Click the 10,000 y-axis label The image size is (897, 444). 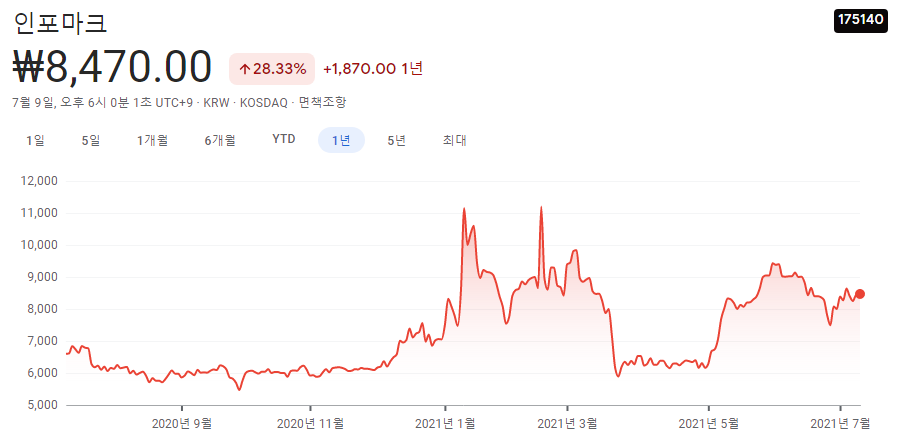[39, 245]
